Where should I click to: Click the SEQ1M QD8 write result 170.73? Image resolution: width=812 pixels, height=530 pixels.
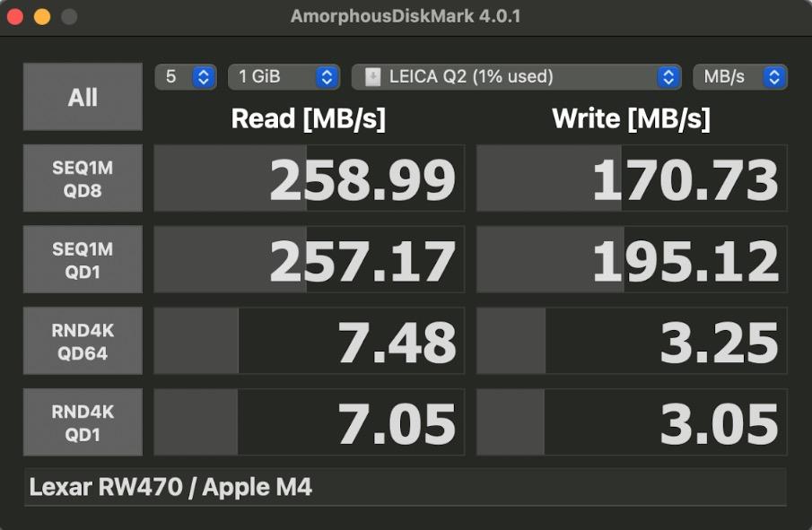pos(685,179)
